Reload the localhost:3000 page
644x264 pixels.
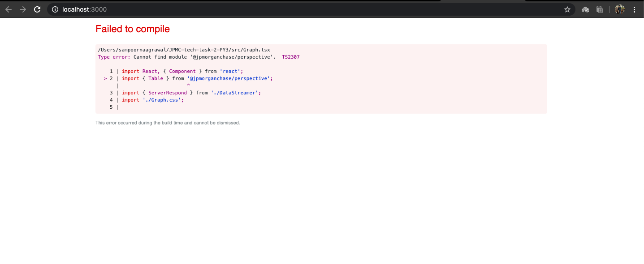37,9
